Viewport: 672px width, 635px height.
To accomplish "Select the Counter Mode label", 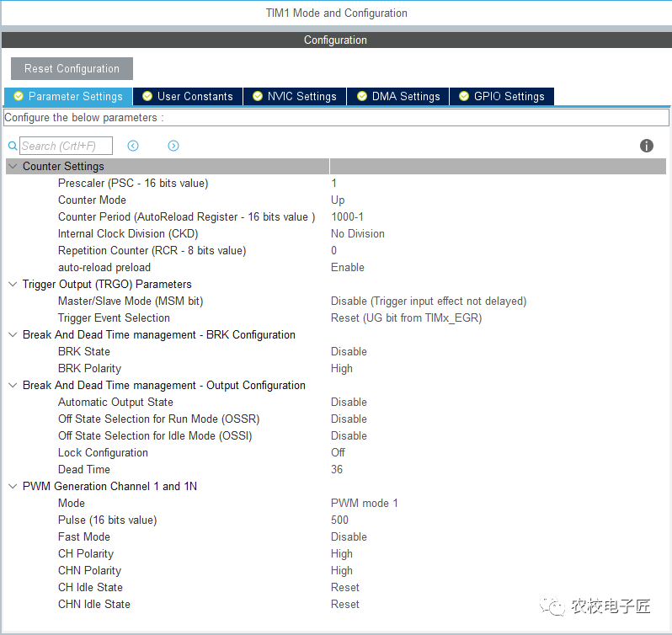I will (92, 200).
